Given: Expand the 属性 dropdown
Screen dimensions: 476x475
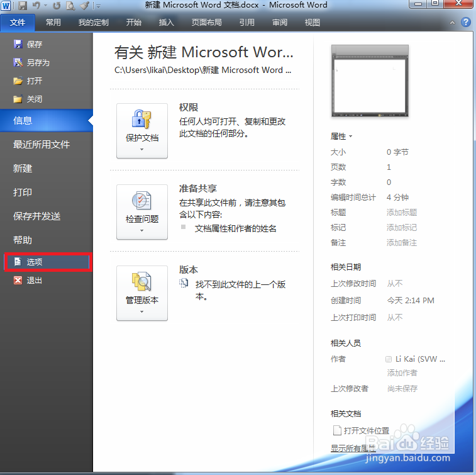Looking at the screenshot, I should click(x=341, y=136).
